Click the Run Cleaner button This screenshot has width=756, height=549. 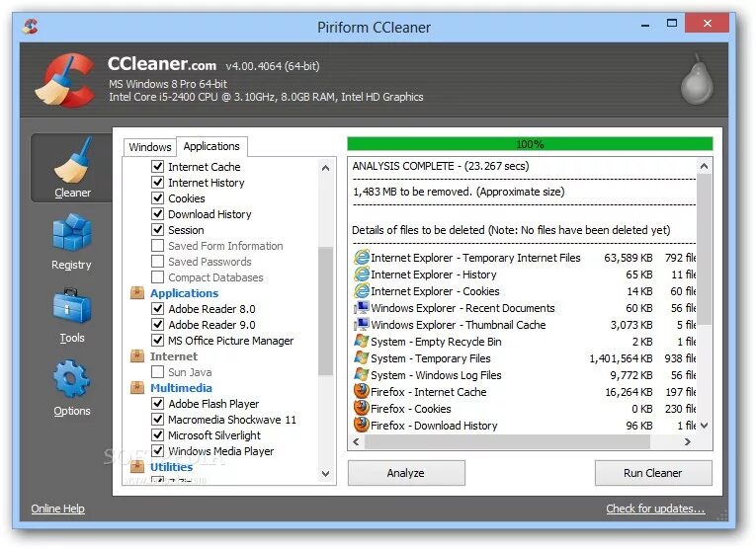click(x=653, y=473)
